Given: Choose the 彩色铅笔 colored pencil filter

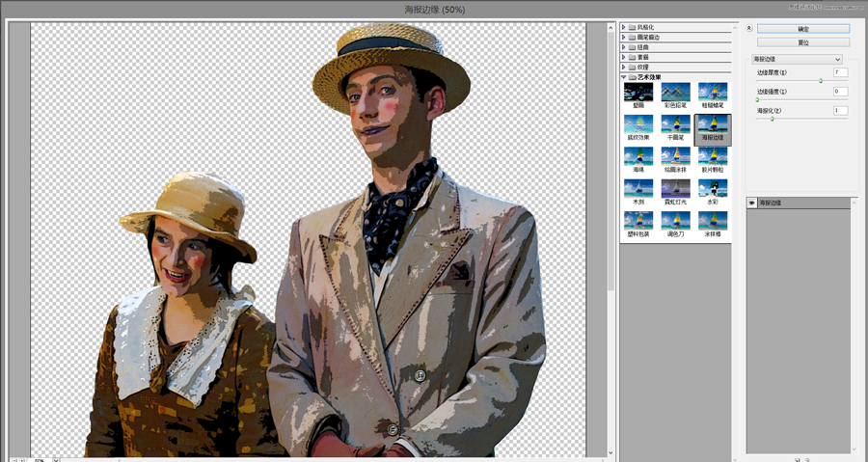Looking at the screenshot, I should (x=675, y=93).
